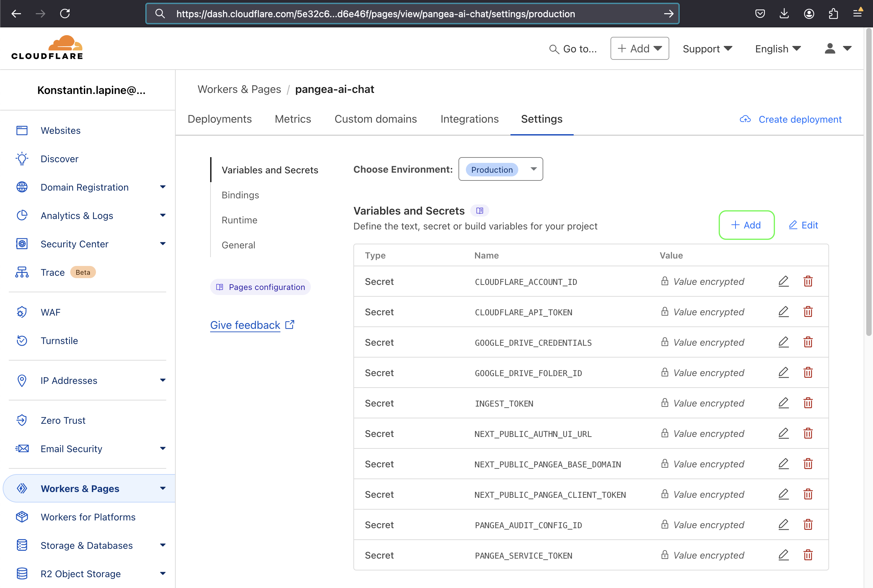873x588 pixels.
Task: Open browser extensions puzzle icon
Action: (833, 14)
